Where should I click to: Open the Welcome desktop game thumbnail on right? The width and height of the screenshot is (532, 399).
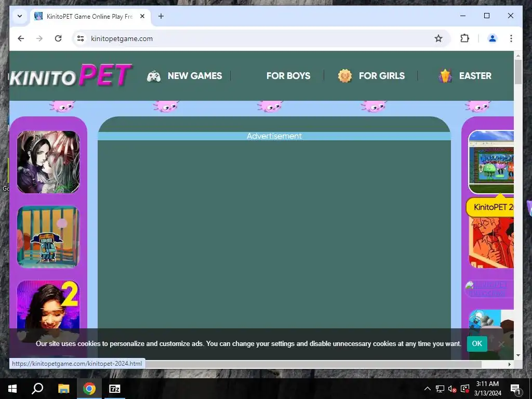pos(491,162)
